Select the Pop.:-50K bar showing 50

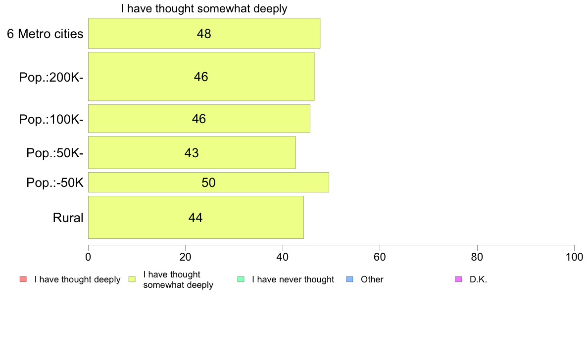point(208,182)
